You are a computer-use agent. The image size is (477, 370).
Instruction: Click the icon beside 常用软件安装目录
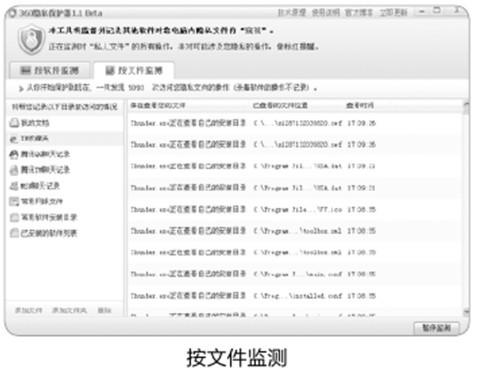tap(14, 217)
